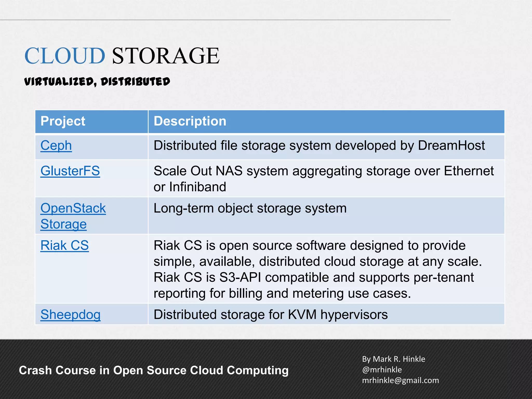Click the 'Virtualized, Distributed' subtitle
The width and height of the screenshot is (532, 399).
[97, 82]
